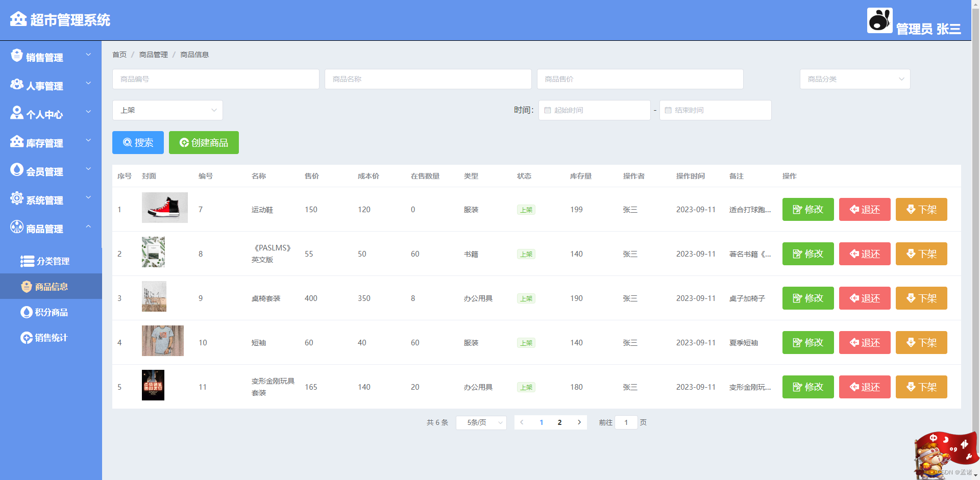
Task: Click the 上架 status tag for 短袖
Action: click(x=526, y=343)
